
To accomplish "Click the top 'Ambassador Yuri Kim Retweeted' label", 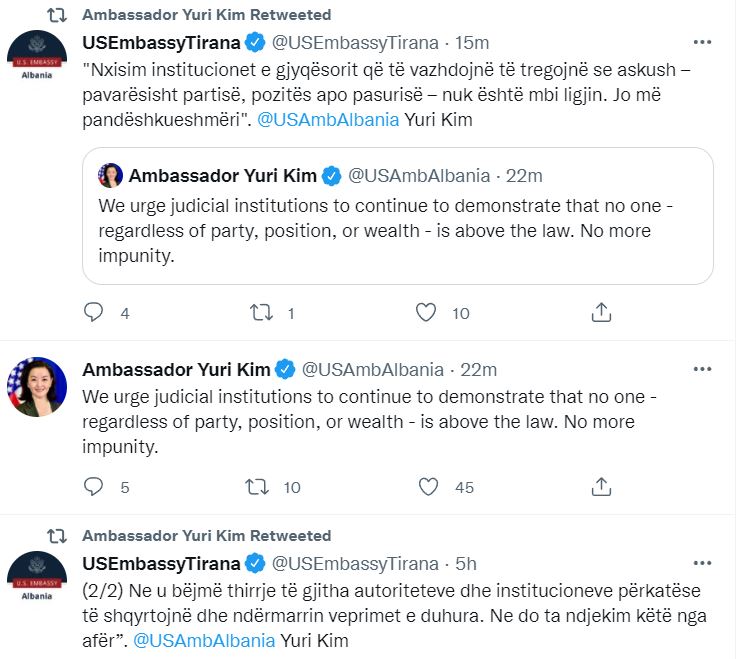I will coord(206,15).
